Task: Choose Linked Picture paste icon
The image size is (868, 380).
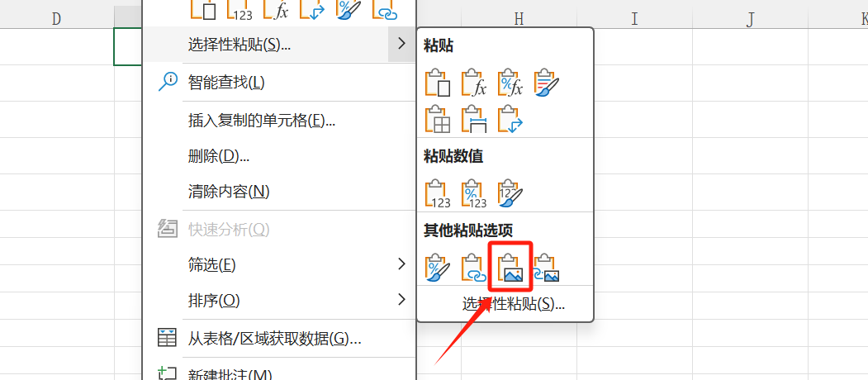Action: [x=547, y=268]
